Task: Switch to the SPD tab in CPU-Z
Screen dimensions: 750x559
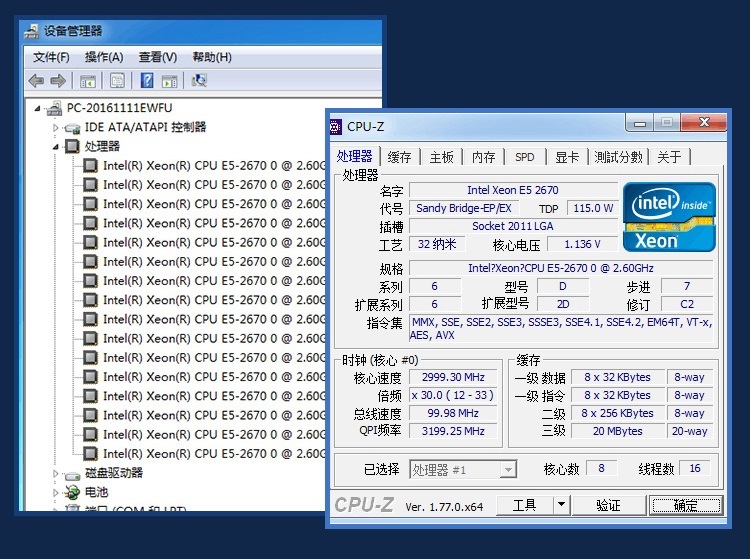Action: (525, 157)
